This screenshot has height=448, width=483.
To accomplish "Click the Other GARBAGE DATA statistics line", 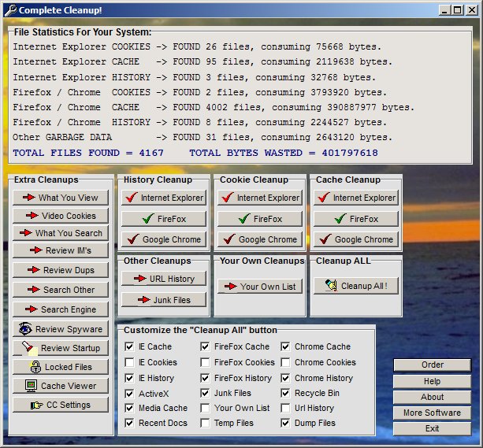I will pyautogui.click(x=202, y=137).
